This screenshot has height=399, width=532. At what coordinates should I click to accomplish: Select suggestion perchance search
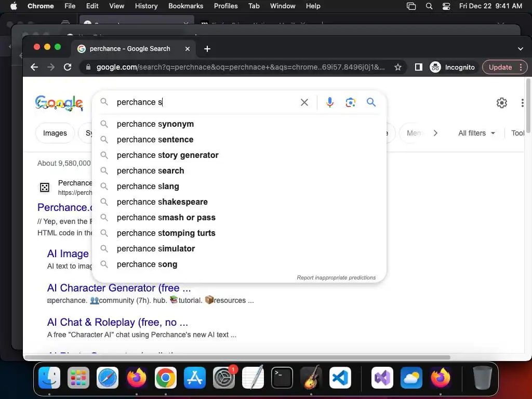(239, 170)
